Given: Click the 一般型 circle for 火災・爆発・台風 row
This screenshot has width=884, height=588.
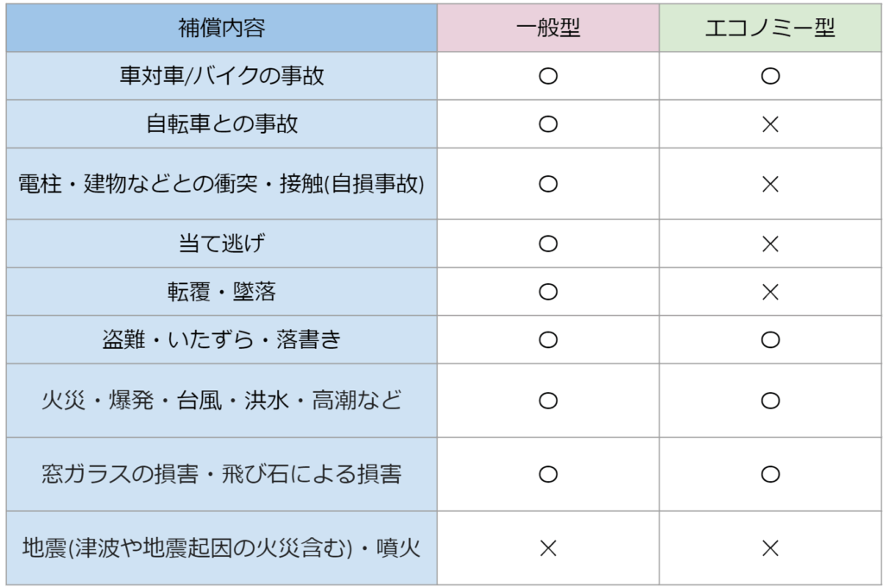Looking at the screenshot, I should coord(548,401).
